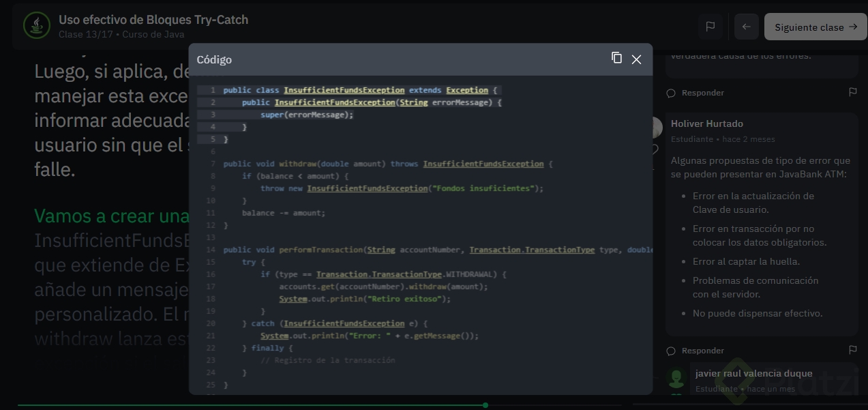The width and height of the screenshot is (868, 410).
Task: Click bullet Error al captar la huella.
Action: click(x=747, y=261)
